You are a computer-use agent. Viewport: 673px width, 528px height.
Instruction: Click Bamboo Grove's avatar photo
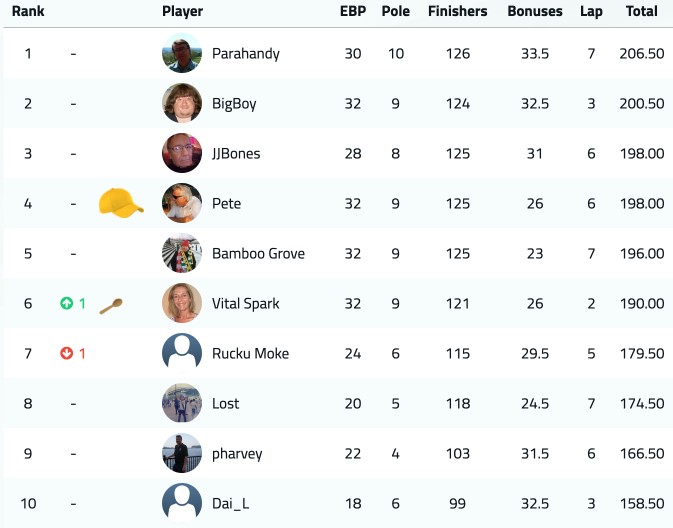click(x=182, y=253)
